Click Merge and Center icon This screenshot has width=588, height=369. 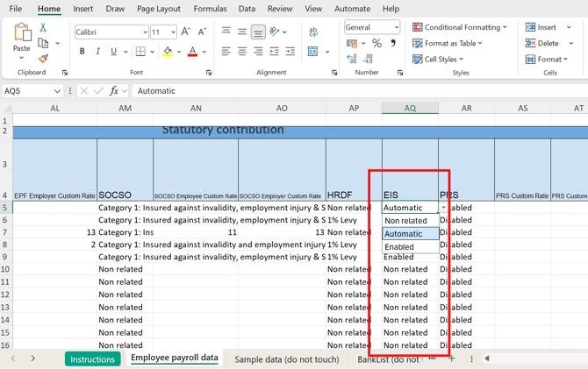[x=312, y=52]
